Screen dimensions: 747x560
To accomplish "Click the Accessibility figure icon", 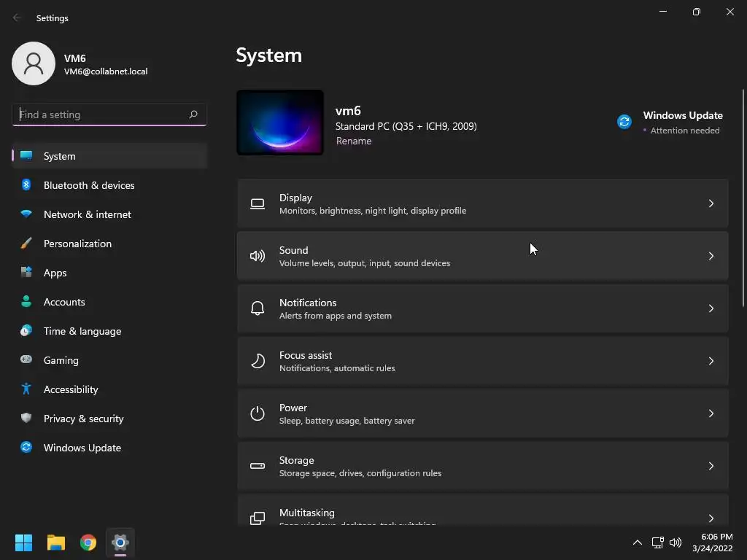I will tap(26, 389).
